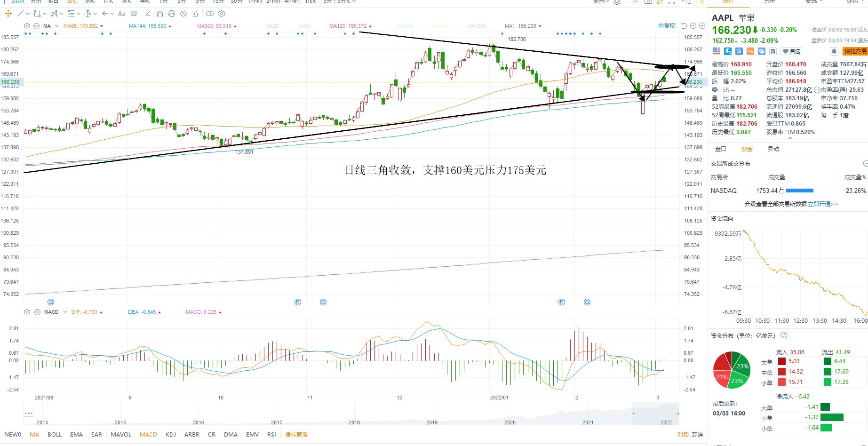Viewport: 868px width, 446px height.
Task: Click the eraser tool icon
Action: pos(148,14)
